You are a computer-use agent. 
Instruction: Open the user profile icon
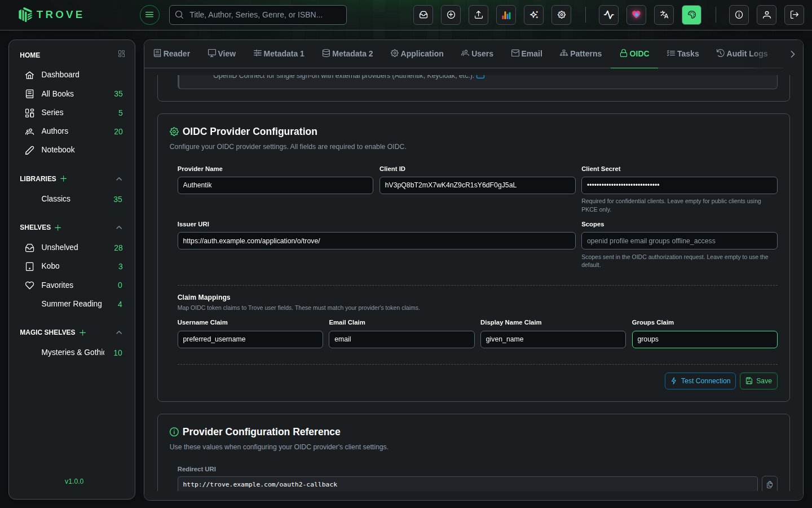coord(767,15)
